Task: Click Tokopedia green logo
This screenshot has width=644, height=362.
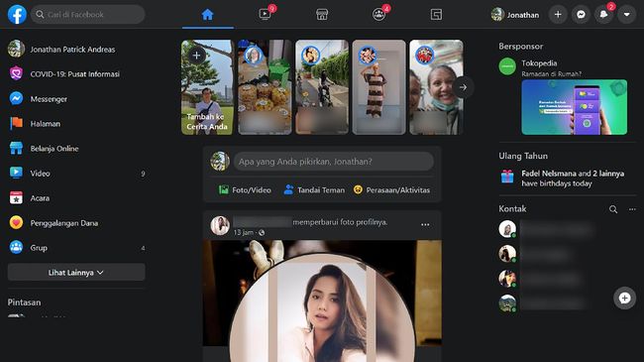Action: (x=507, y=66)
